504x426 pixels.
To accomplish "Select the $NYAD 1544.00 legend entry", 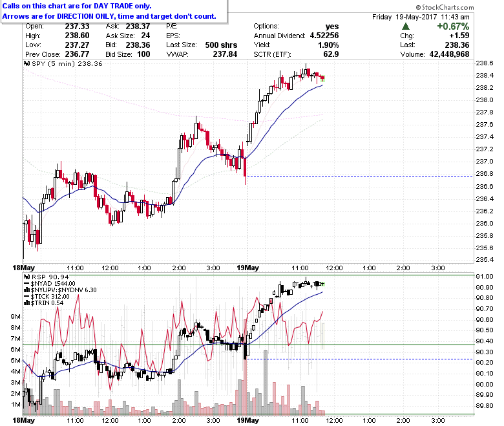I will (x=53, y=284).
